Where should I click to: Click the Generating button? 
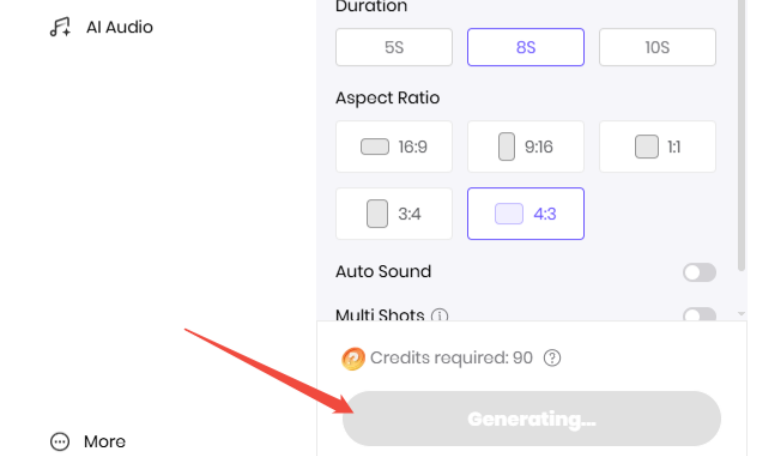pyautogui.click(x=531, y=418)
